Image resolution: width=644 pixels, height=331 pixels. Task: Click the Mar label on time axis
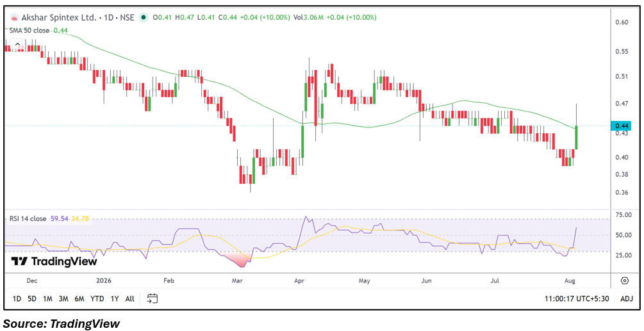pyautogui.click(x=237, y=281)
